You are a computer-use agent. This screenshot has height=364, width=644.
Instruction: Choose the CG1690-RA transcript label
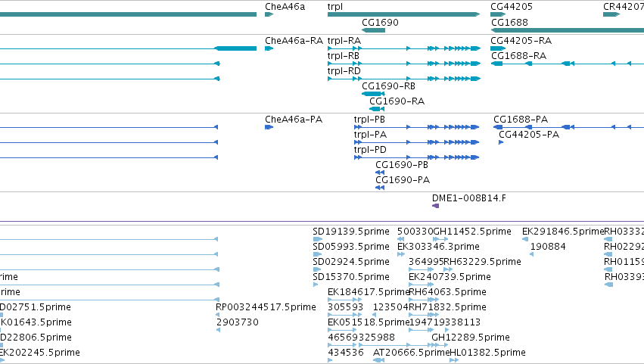point(397,101)
